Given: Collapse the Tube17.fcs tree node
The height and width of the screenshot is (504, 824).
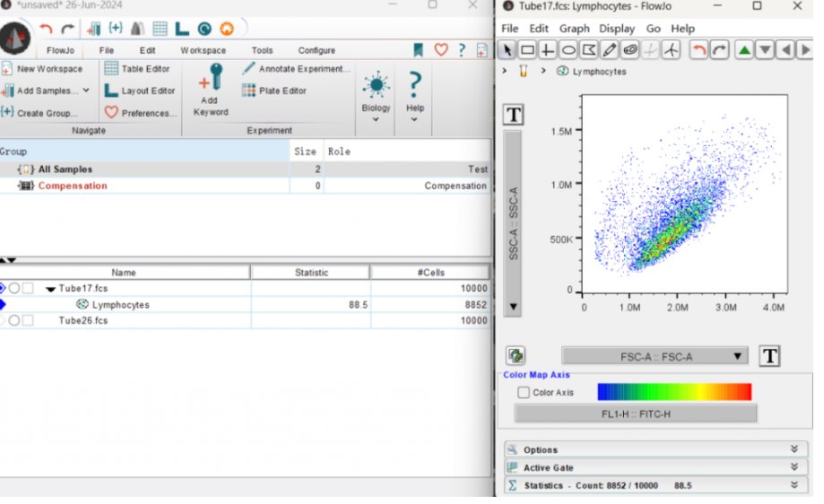Looking at the screenshot, I should pos(50,289).
